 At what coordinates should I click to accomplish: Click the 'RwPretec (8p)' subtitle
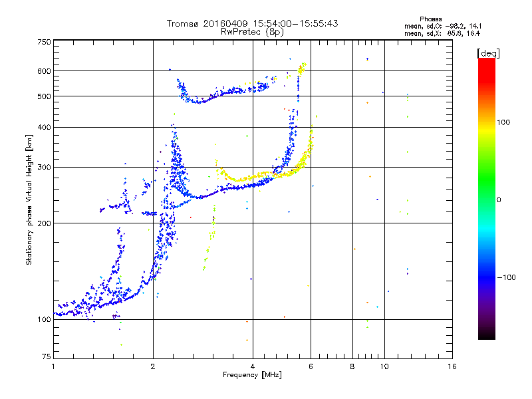pyautogui.click(x=252, y=32)
